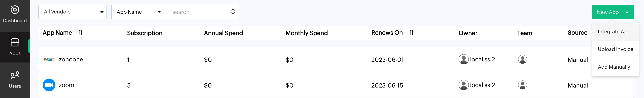Sort the table by Renews On

(411, 33)
